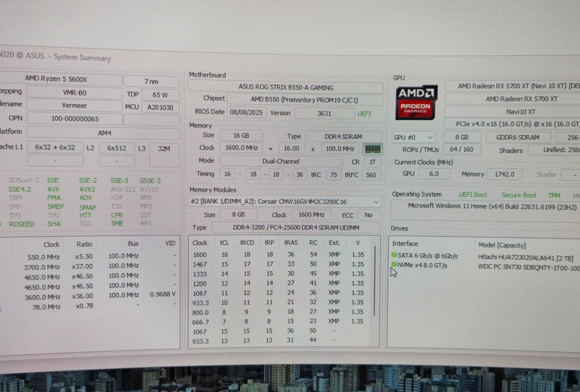Click the tRFC value 560
The image size is (580, 392).
pyautogui.click(x=371, y=175)
